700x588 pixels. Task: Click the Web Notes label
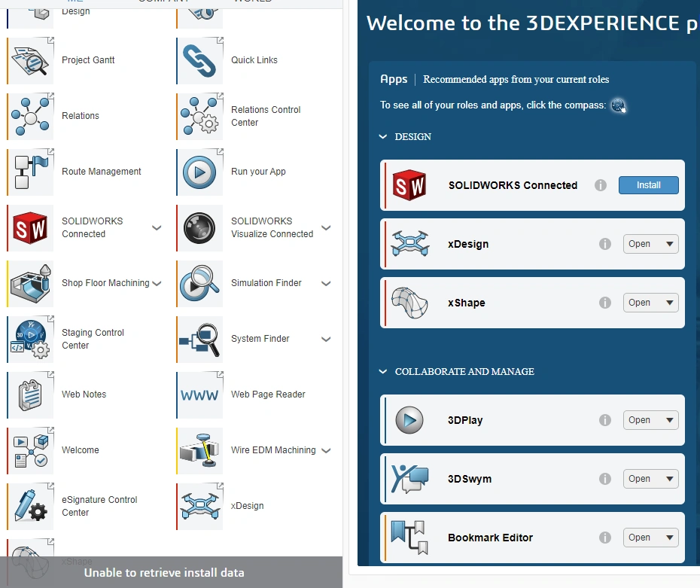click(84, 395)
